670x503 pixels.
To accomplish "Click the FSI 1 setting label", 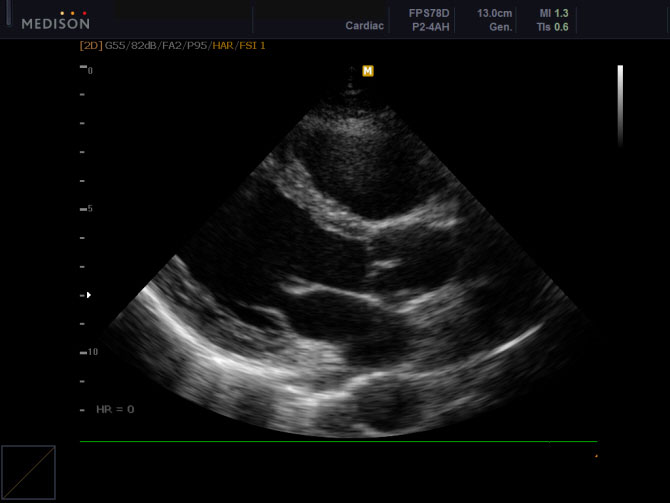I will coord(252,45).
